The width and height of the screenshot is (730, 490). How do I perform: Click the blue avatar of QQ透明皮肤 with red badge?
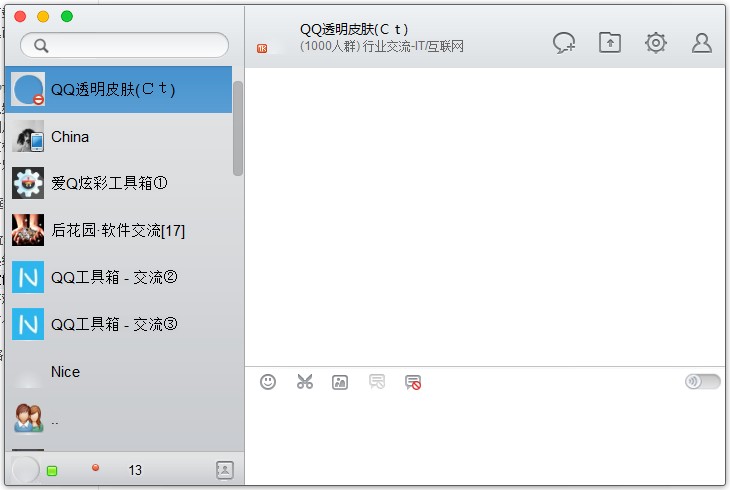pyautogui.click(x=28, y=89)
